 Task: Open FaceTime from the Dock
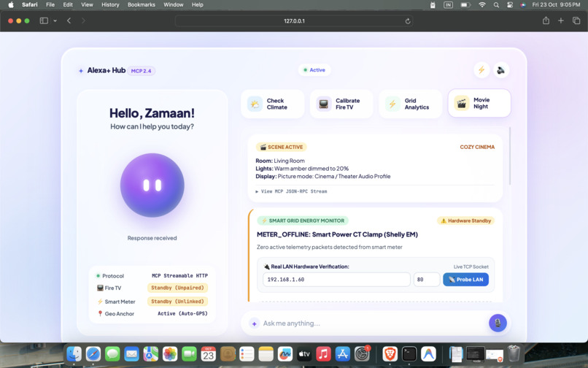pyautogui.click(x=189, y=353)
